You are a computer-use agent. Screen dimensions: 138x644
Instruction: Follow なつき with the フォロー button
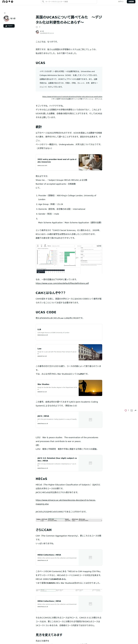pos(9,26)
